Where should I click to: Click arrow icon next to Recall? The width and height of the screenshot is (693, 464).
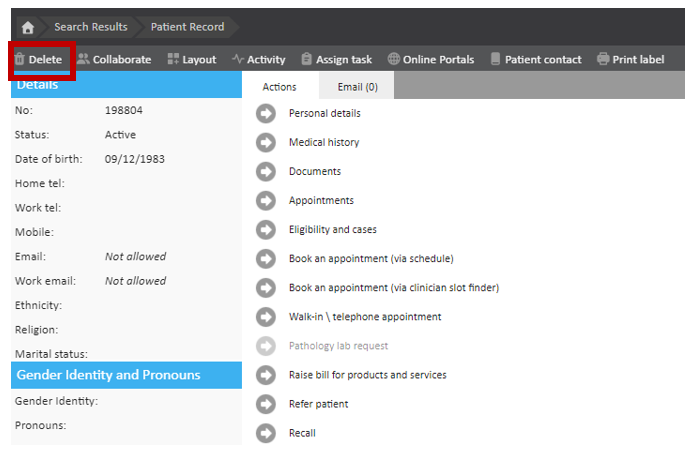pos(266,433)
